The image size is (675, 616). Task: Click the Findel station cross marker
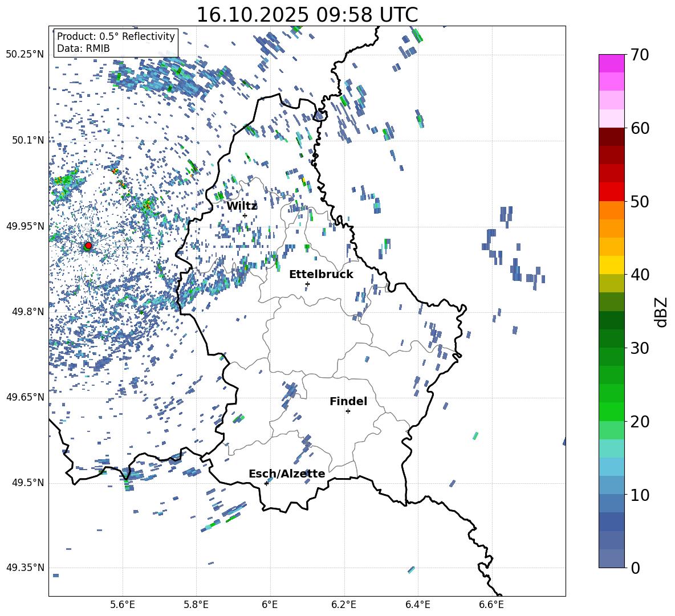tap(348, 411)
